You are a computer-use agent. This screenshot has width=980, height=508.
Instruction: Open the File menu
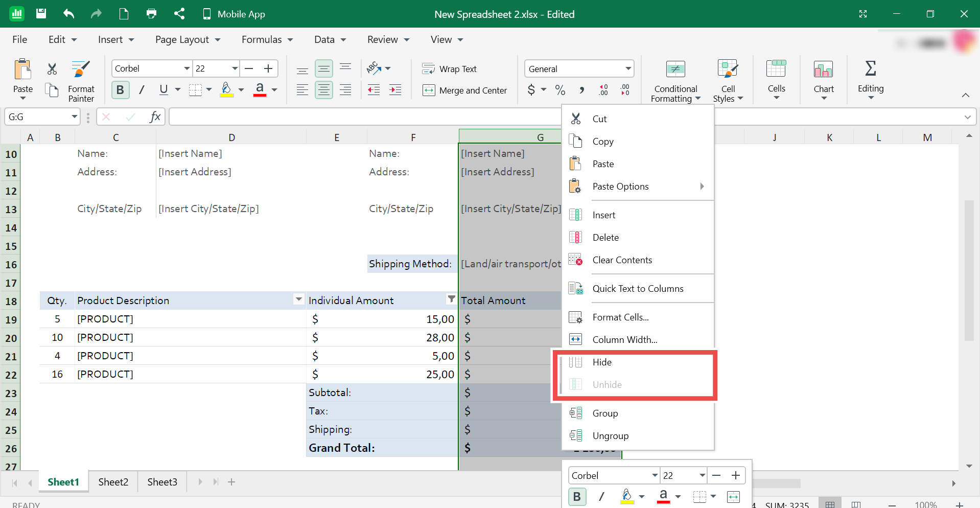tap(20, 39)
